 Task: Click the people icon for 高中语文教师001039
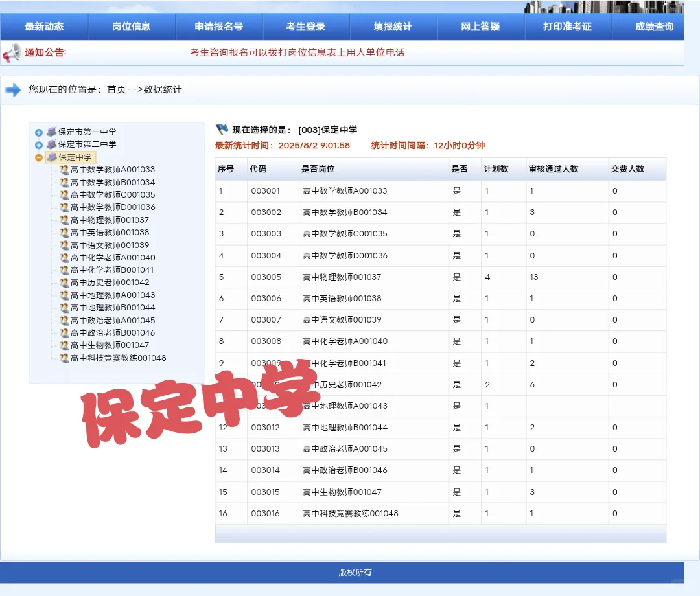point(64,246)
